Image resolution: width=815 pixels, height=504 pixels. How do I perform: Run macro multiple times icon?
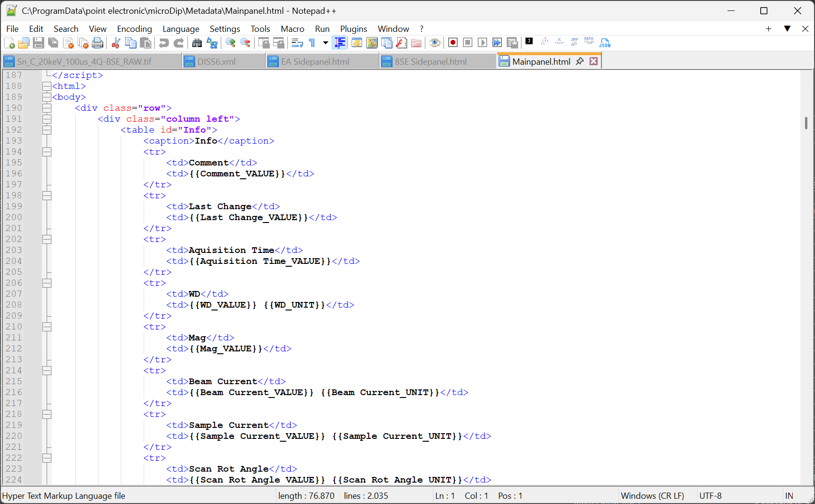[x=497, y=43]
